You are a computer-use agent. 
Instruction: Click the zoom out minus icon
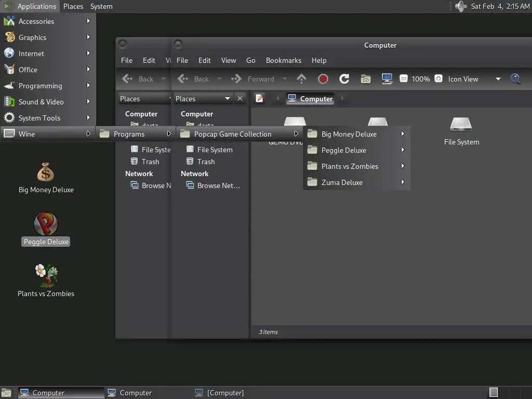pos(403,79)
